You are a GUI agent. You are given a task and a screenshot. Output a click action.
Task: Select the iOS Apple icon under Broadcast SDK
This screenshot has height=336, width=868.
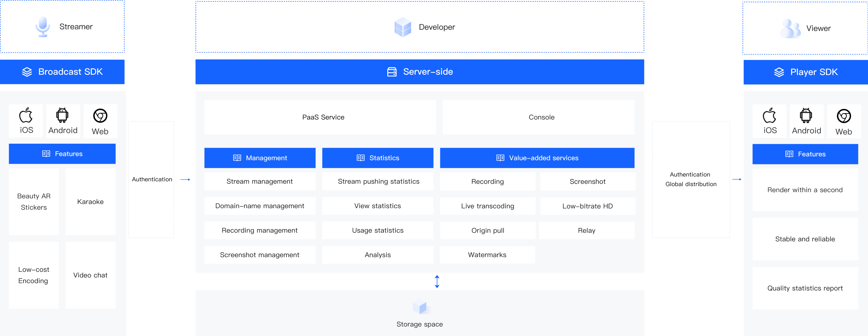coord(26,116)
